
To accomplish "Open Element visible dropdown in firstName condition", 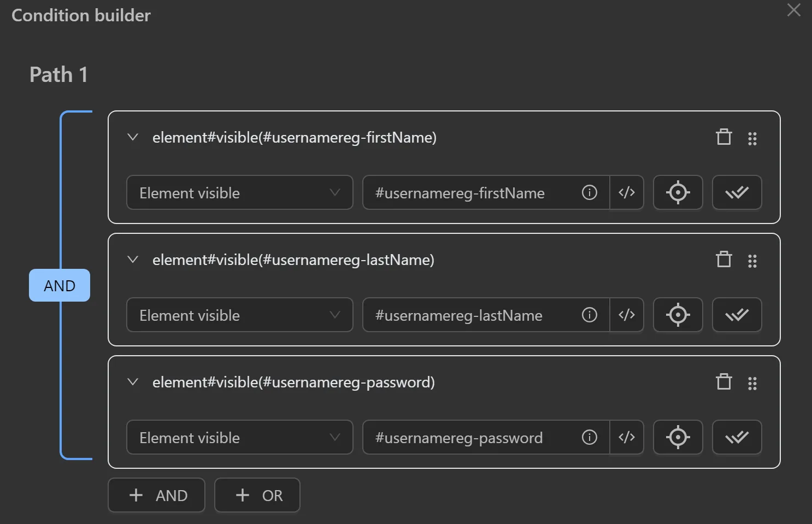I will point(239,193).
